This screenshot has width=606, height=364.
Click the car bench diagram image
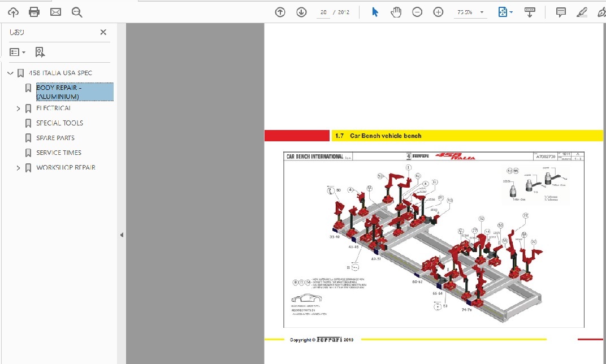coord(434,240)
